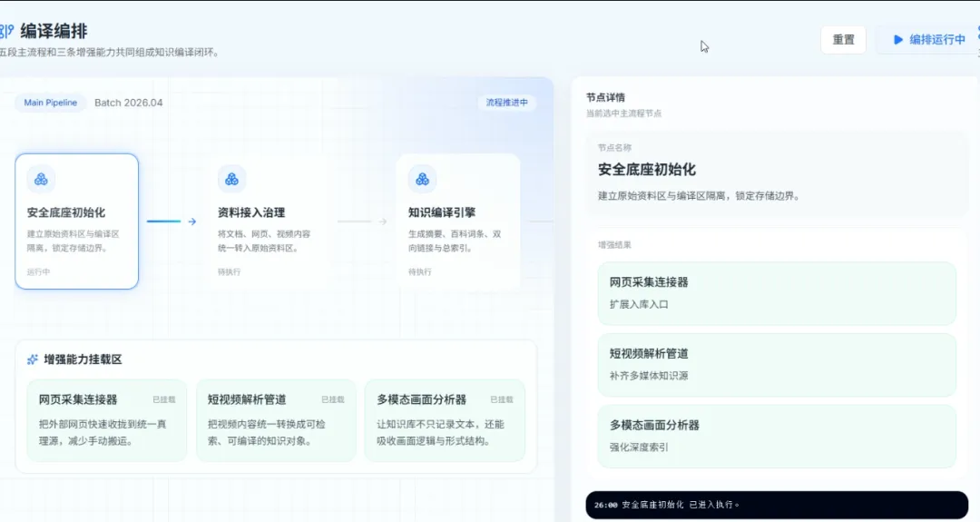
Task: Click the 编译编排 logo icon in header
Action: pyautogui.click(x=7, y=31)
